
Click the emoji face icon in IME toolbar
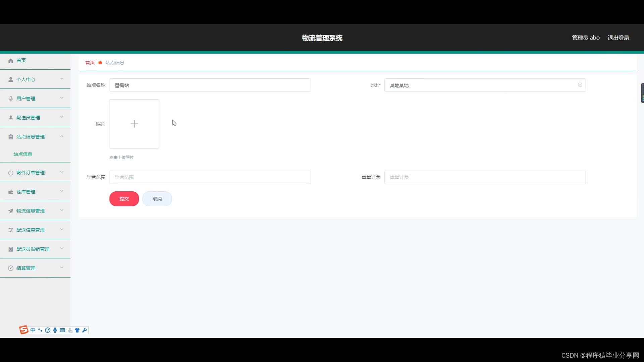pyautogui.click(x=48, y=330)
